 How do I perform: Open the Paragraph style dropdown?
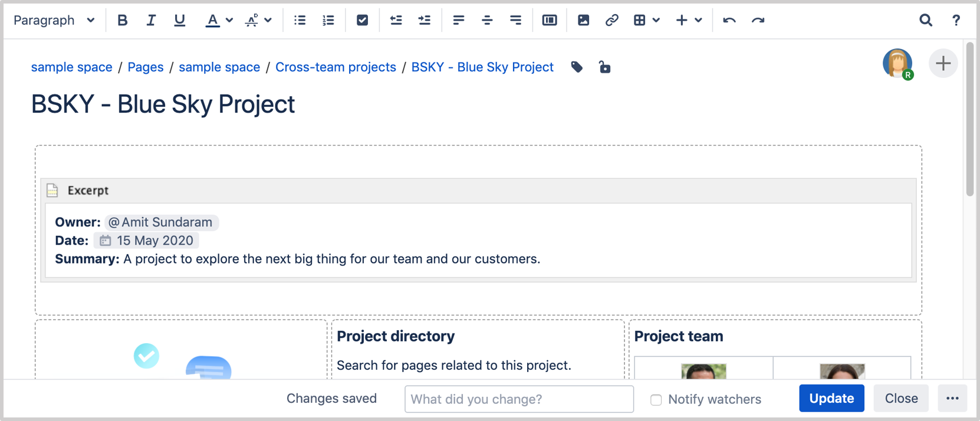(54, 20)
